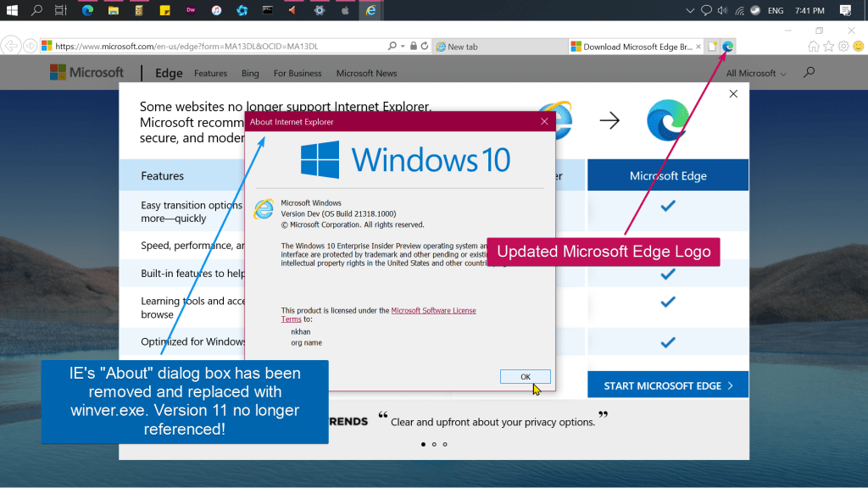
Task: Click the Refresh icon in address bar
Action: pos(425,47)
